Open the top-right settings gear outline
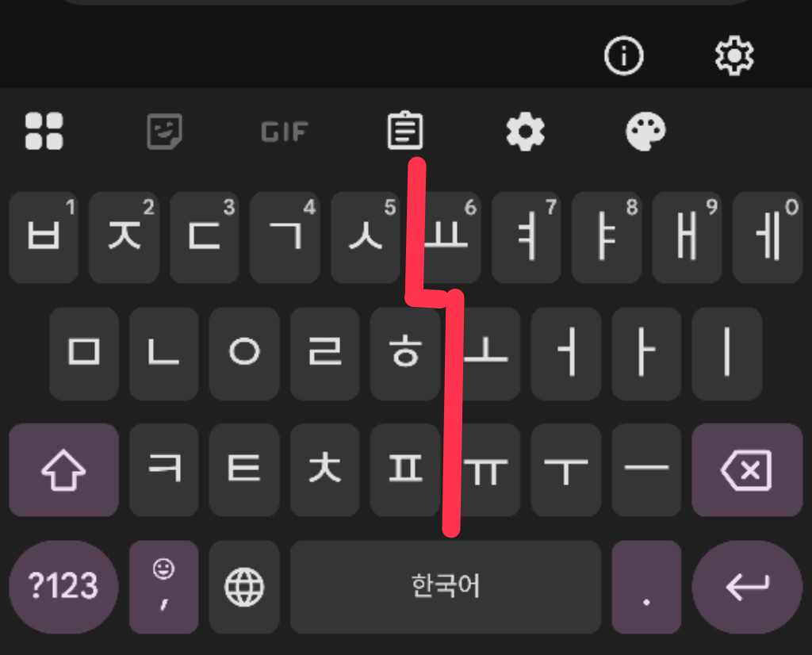Screen dimensions: 812x655 (734, 56)
